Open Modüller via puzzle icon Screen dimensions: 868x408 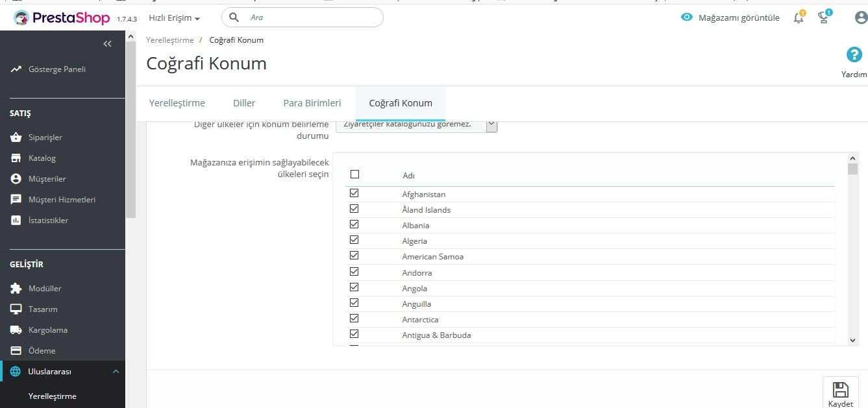click(x=16, y=289)
